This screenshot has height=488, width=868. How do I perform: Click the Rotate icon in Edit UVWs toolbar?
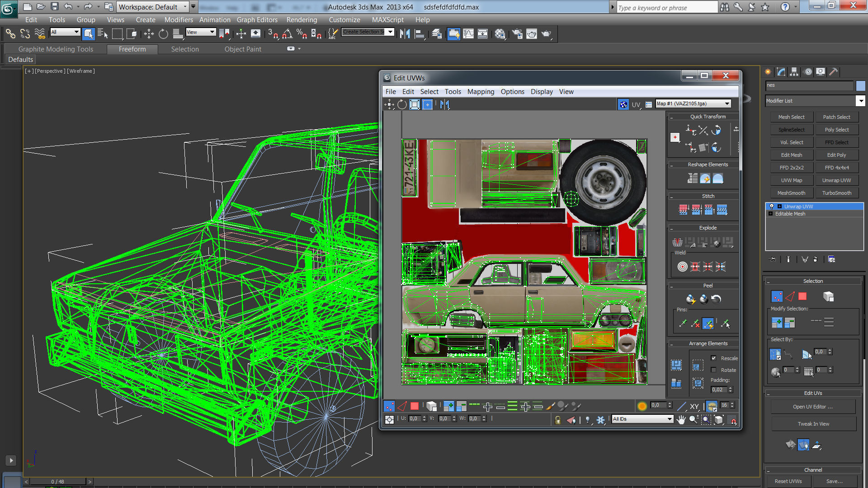[402, 104]
